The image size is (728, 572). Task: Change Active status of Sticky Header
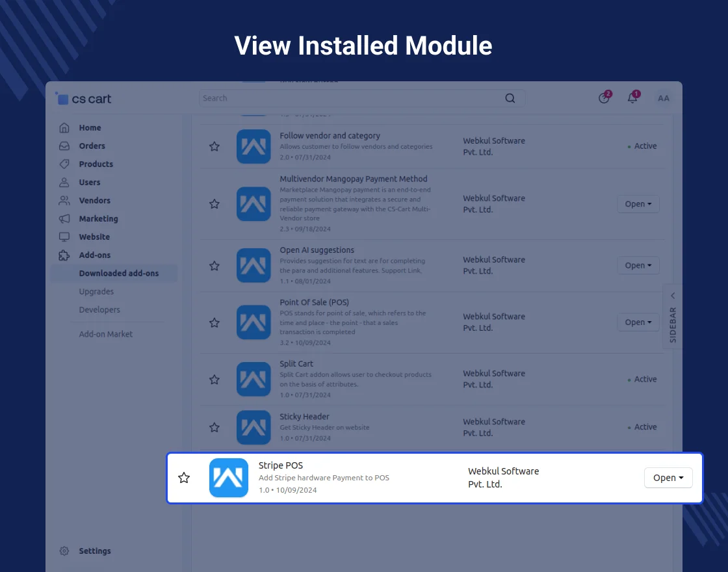642,426
